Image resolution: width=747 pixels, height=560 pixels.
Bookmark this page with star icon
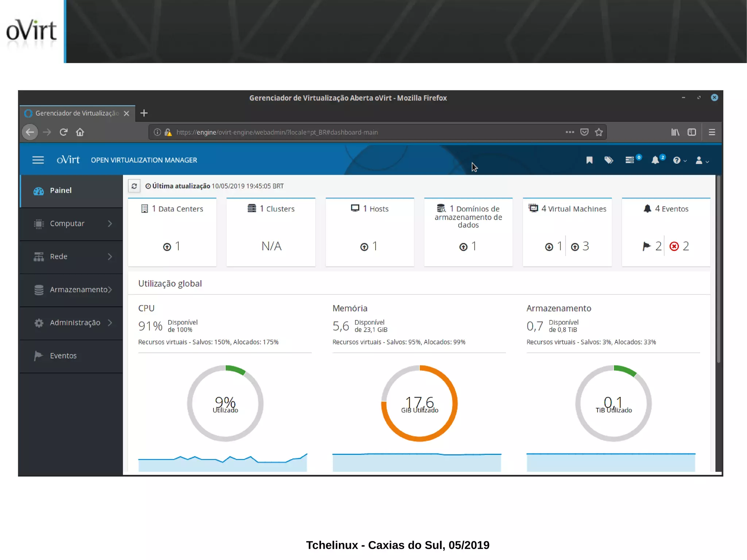pyautogui.click(x=599, y=132)
